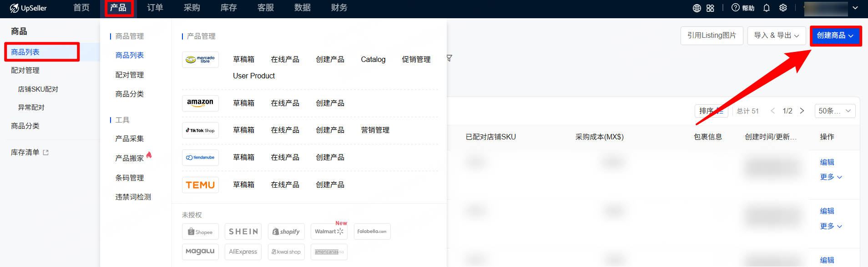Select the unauthorized Kwai Shop logo
Screen dimensions: 868x267
(286, 252)
